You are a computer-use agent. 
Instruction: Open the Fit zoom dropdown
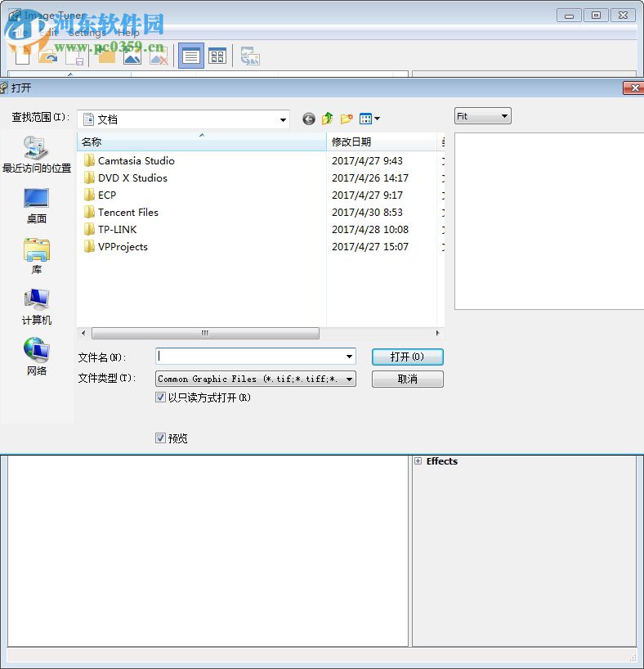[483, 116]
